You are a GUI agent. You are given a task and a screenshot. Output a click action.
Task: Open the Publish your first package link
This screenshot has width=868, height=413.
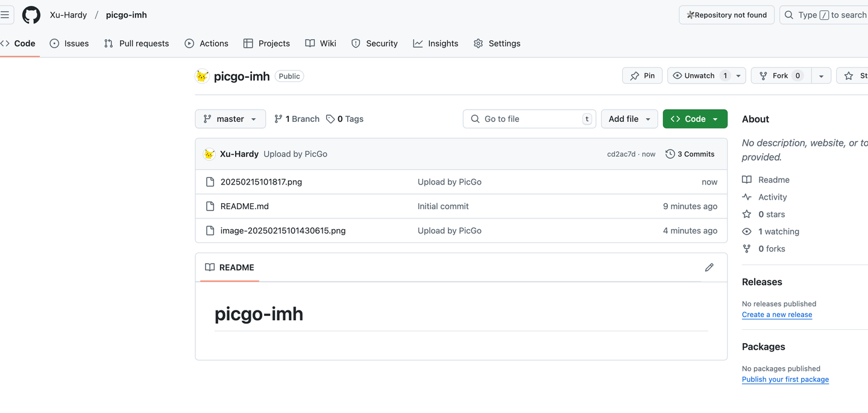tap(785, 379)
